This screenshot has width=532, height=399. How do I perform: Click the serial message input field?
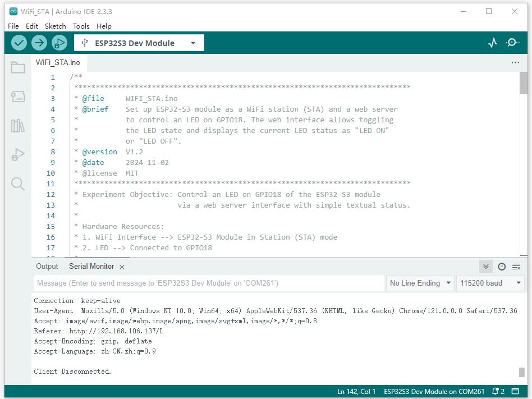(x=209, y=283)
